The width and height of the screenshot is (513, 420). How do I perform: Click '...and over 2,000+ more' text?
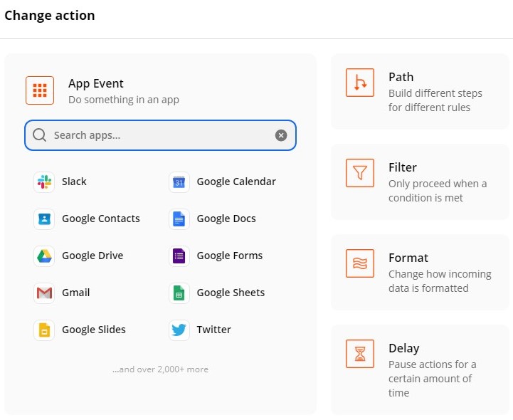[x=160, y=369]
